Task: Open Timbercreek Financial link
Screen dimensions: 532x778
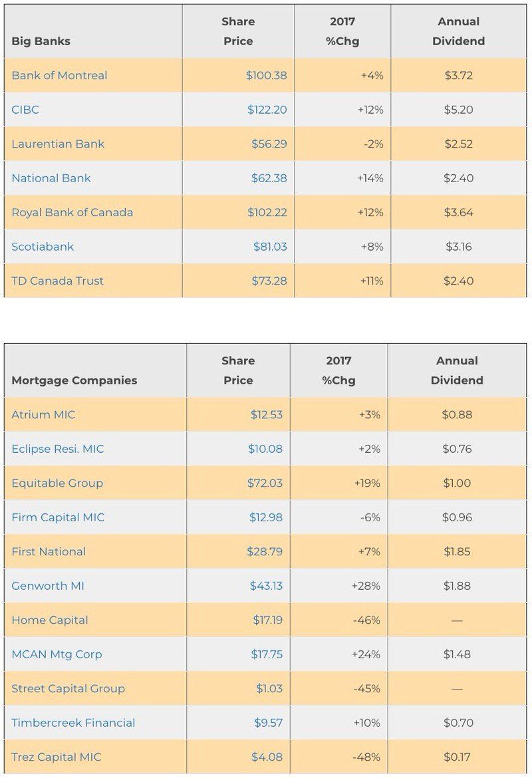Action: tap(73, 722)
